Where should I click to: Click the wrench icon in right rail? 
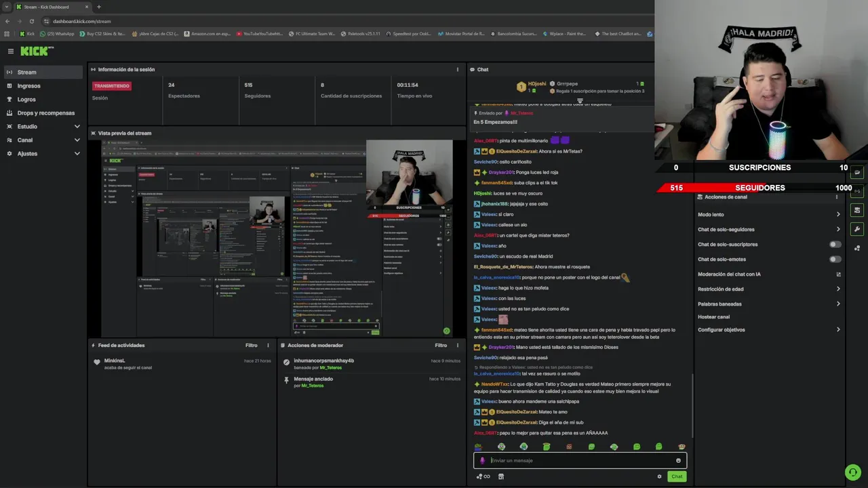(857, 229)
